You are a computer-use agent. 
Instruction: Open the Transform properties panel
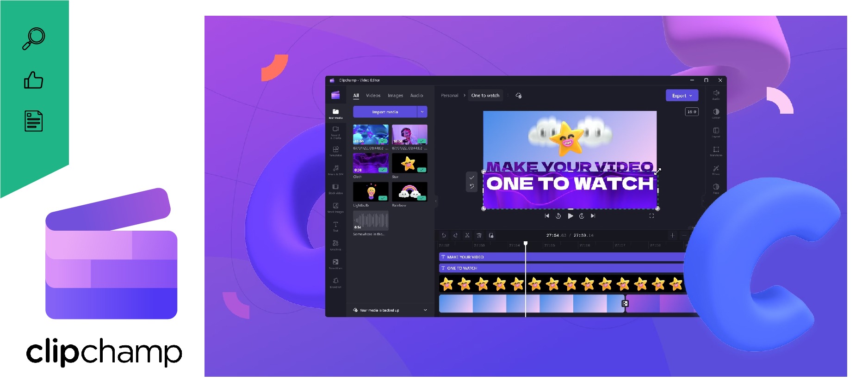pyautogui.click(x=716, y=151)
